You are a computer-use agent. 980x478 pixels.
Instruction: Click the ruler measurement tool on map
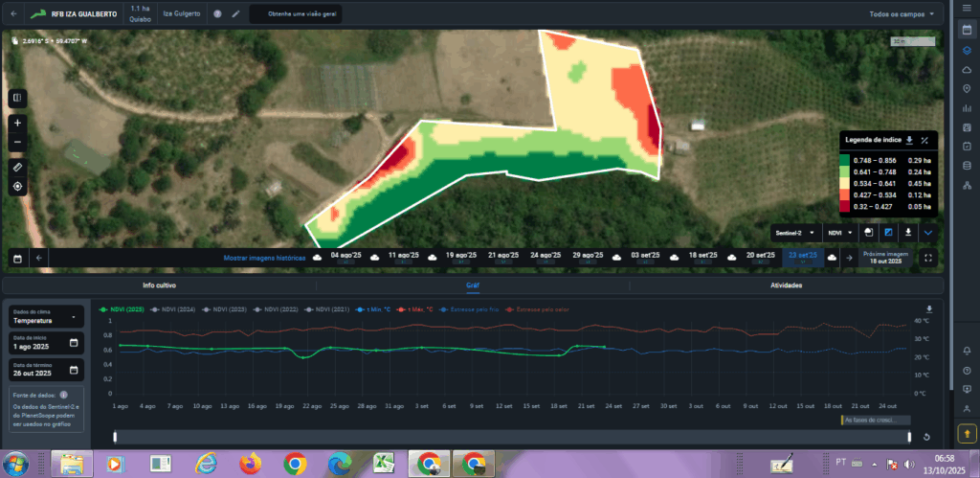(x=17, y=167)
